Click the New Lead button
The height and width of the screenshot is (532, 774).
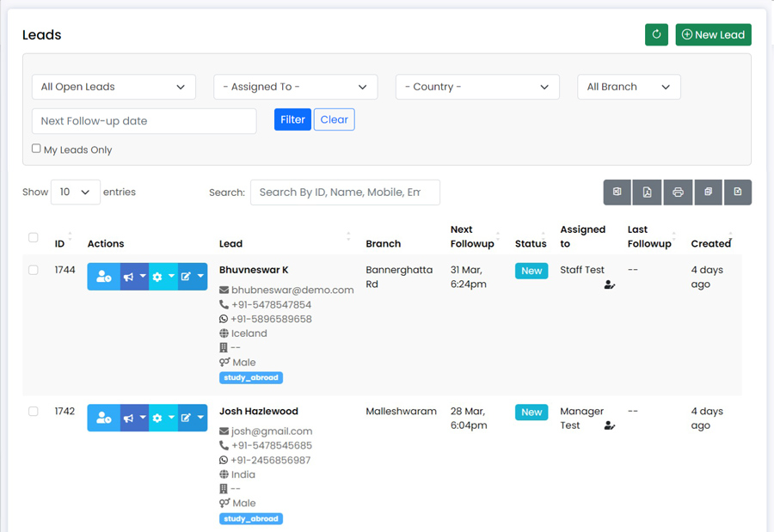[x=713, y=34]
